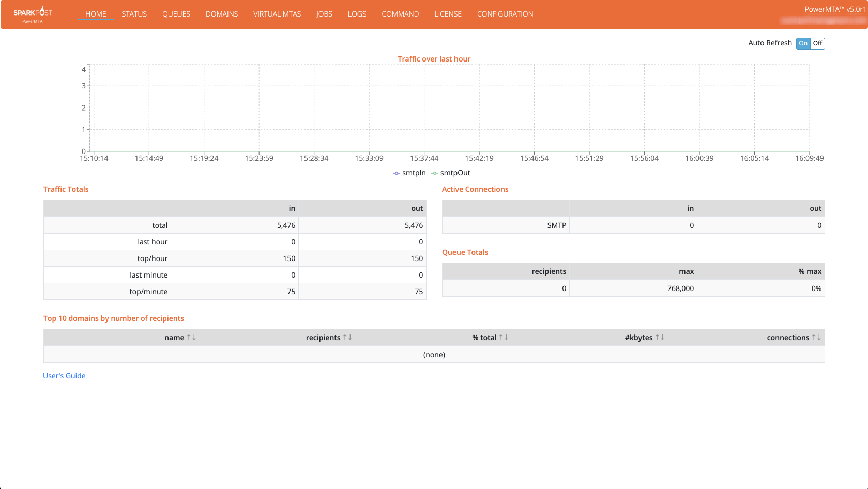
Task: Open the HOME tab
Action: point(96,14)
